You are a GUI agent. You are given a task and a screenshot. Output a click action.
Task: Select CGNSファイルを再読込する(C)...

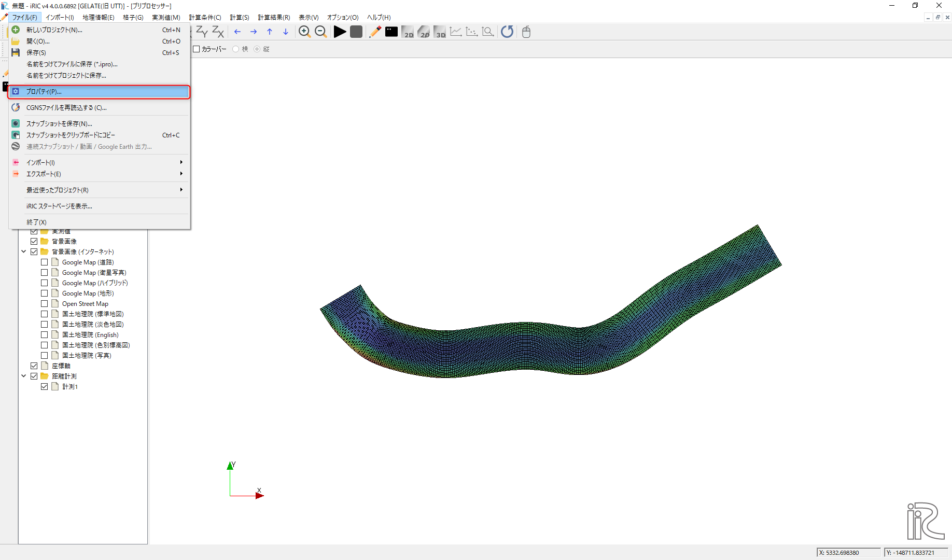point(100,107)
